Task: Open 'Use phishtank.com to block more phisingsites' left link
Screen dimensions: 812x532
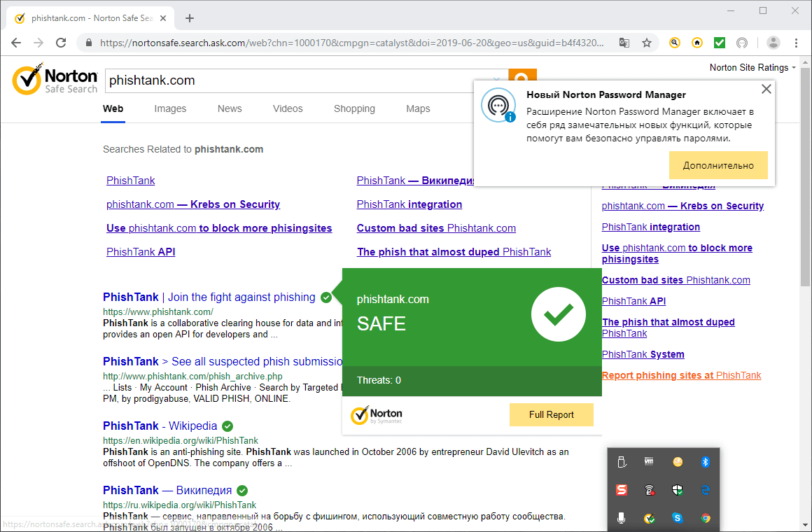Action: (219, 228)
